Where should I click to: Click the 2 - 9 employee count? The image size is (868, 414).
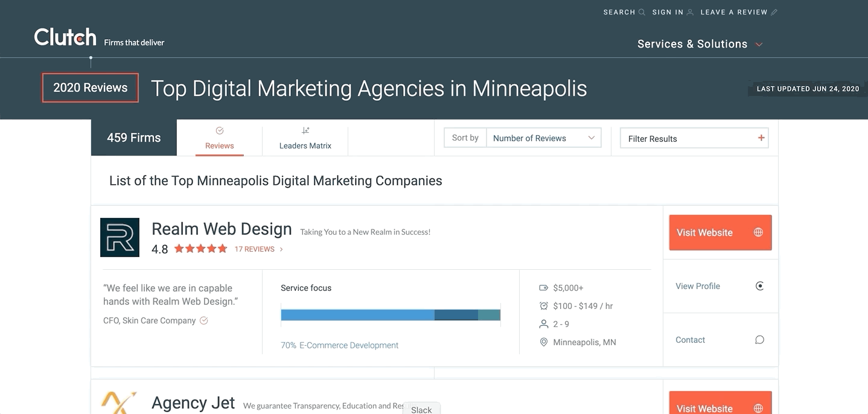561,324
